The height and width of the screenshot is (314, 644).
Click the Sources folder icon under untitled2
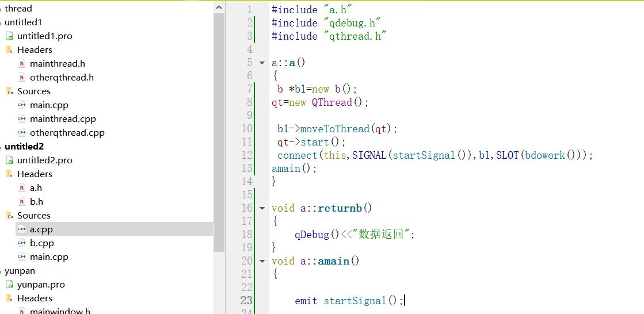9,216
